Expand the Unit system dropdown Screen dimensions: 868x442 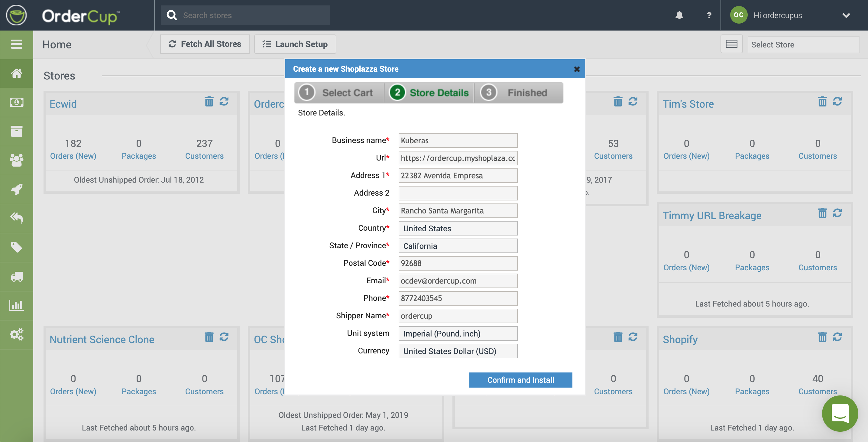[458, 333]
